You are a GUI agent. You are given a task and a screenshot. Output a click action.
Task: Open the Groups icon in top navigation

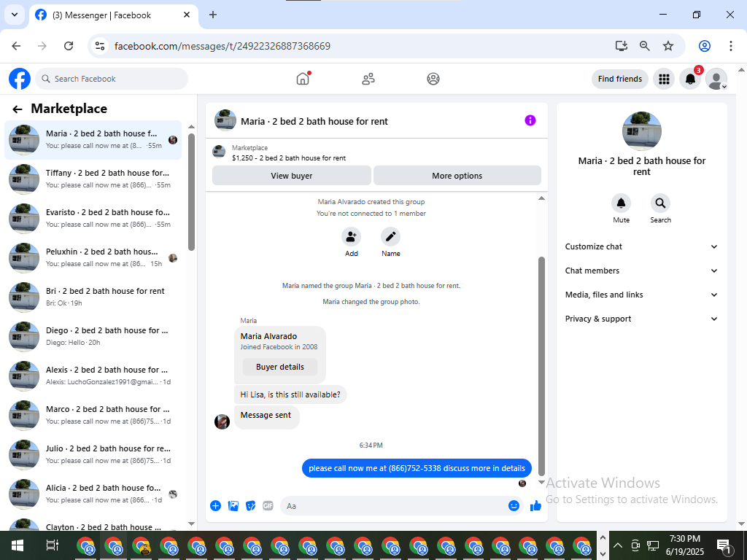[433, 79]
